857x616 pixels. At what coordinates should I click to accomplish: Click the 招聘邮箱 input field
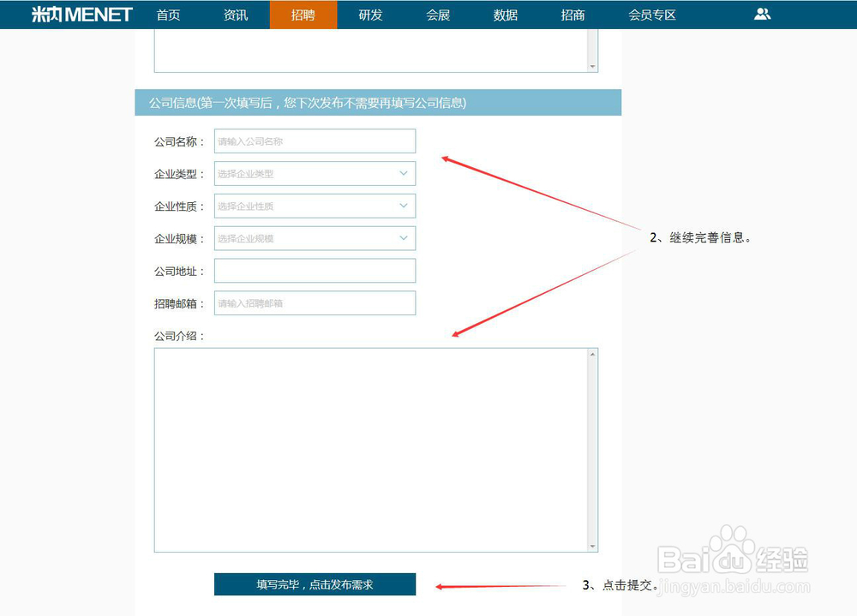coord(315,302)
